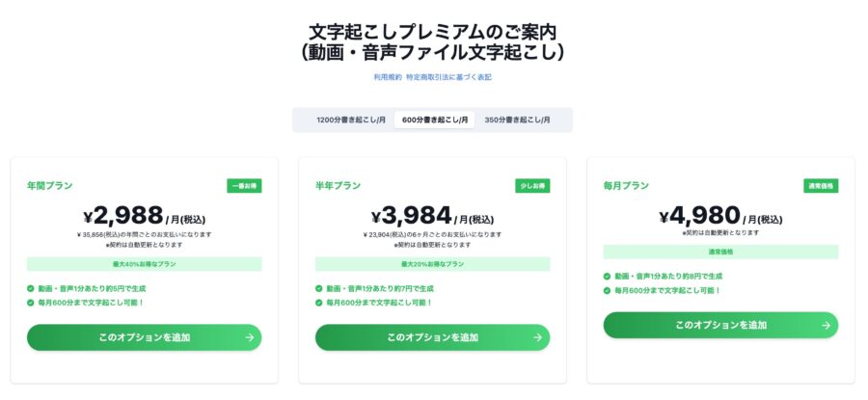Screen dimensions: 868x400
Task: Choose the 350分書き起こし/月 tab
Action: [518, 120]
